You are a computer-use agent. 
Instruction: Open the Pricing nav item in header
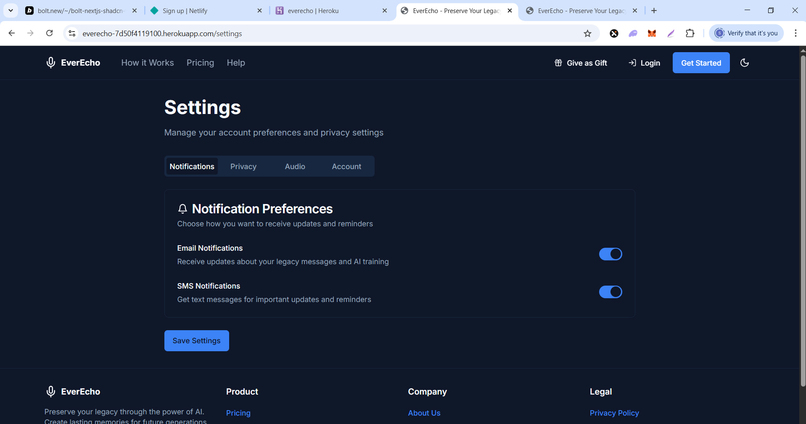200,63
